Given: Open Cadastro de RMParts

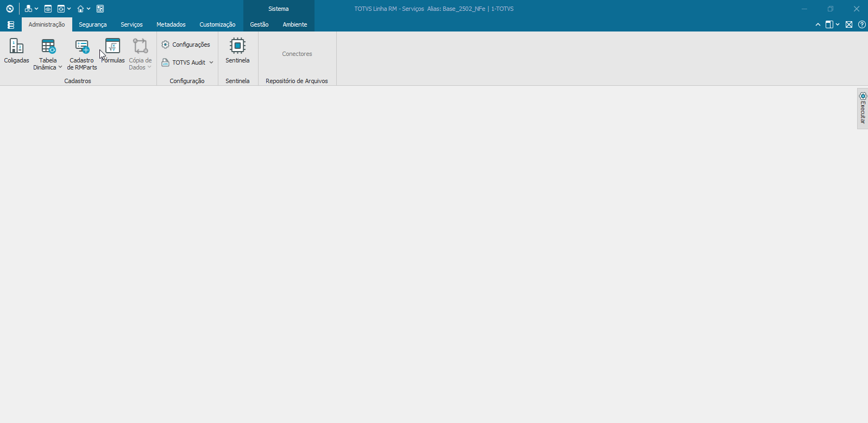Looking at the screenshot, I should coord(82,54).
